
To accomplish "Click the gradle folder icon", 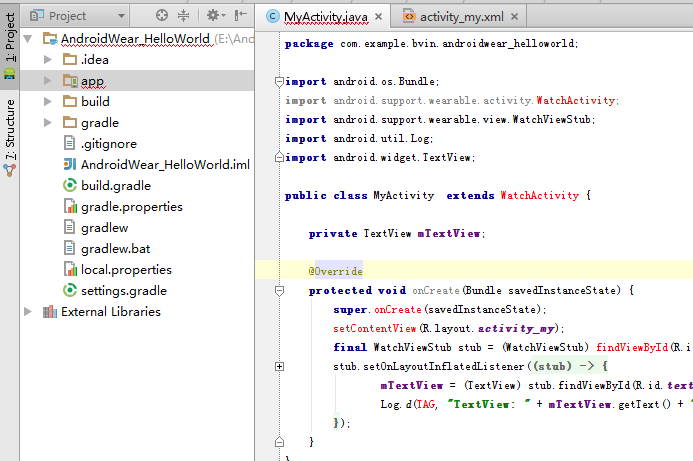I will click(x=70, y=122).
